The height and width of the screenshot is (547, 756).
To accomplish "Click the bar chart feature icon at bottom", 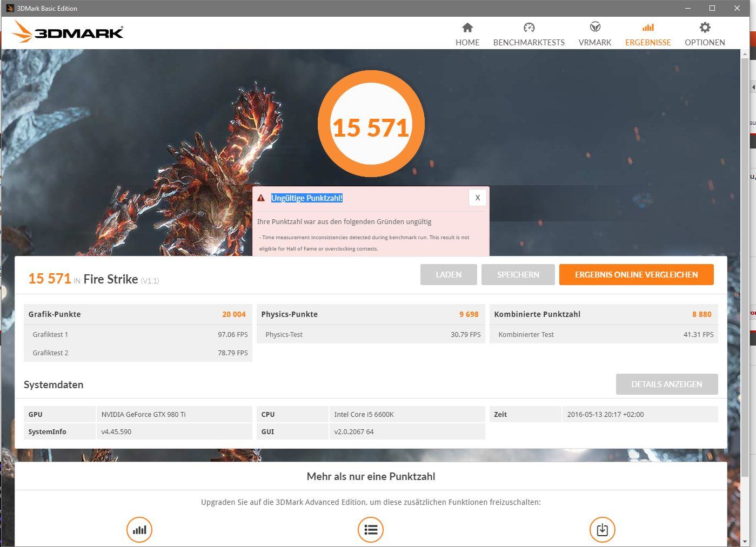I will 139,530.
